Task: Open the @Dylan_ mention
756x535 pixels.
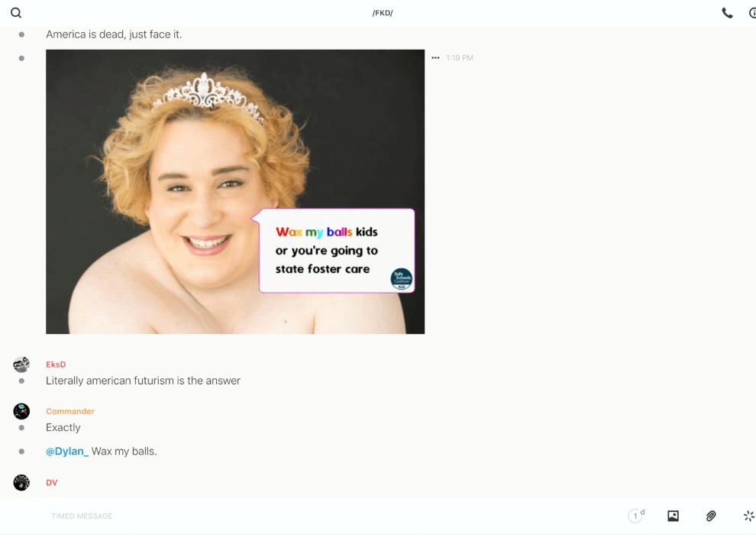Action: (67, 451)
